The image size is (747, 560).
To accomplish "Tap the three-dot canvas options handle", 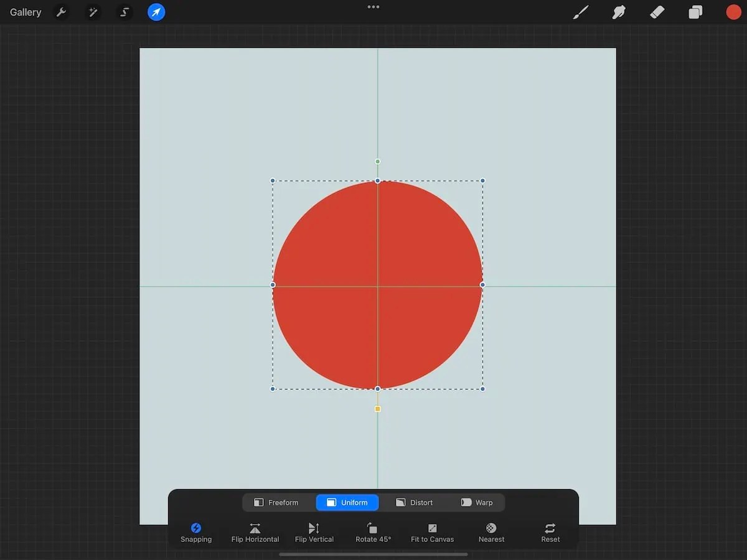I will coord(373,7).
